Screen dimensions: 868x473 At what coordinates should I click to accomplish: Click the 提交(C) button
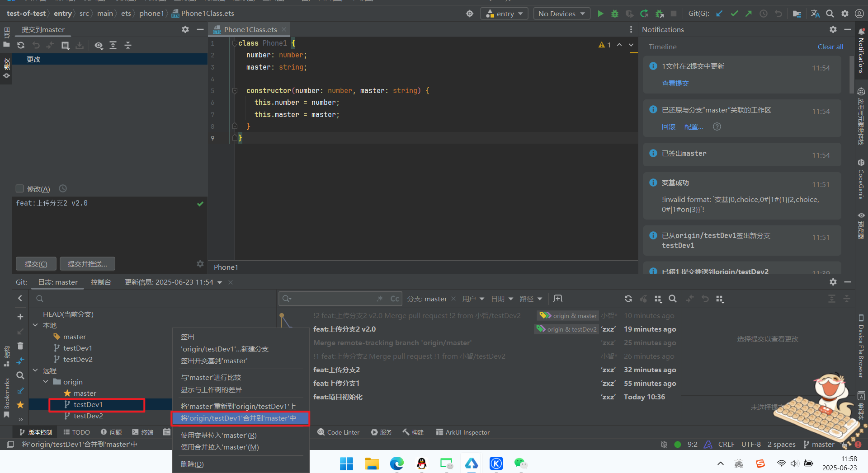pyautogui.click(x=36, y=264)
